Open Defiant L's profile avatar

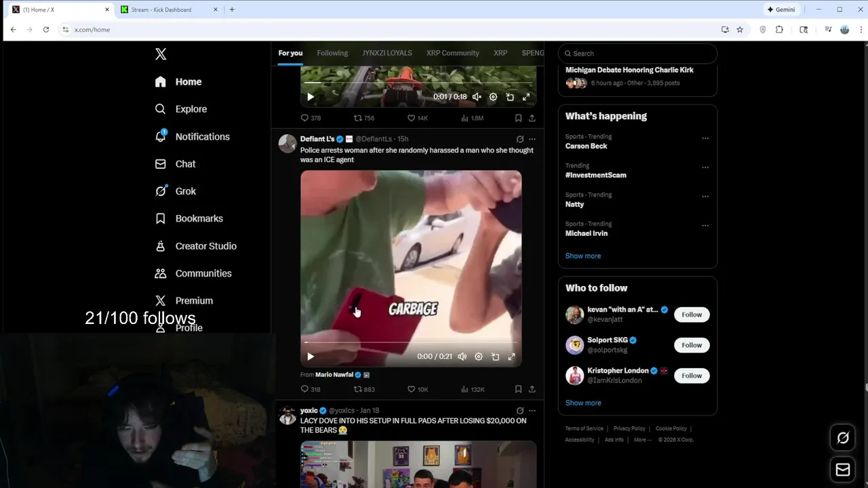coord(288,143)
